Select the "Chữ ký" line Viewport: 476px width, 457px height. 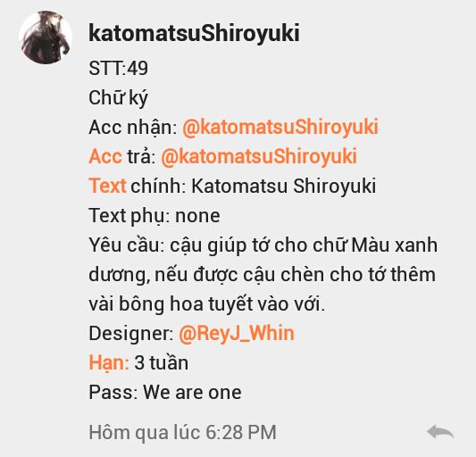(x=119, y=97)
